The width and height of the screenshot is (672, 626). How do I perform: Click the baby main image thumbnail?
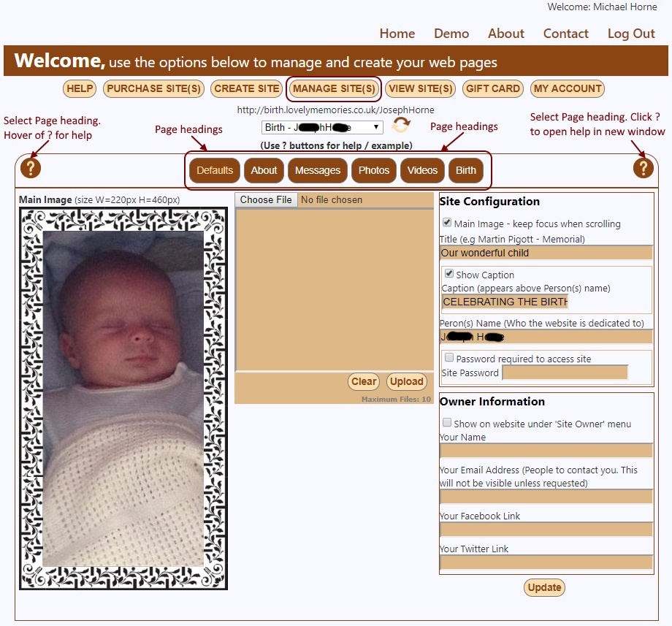123,398
